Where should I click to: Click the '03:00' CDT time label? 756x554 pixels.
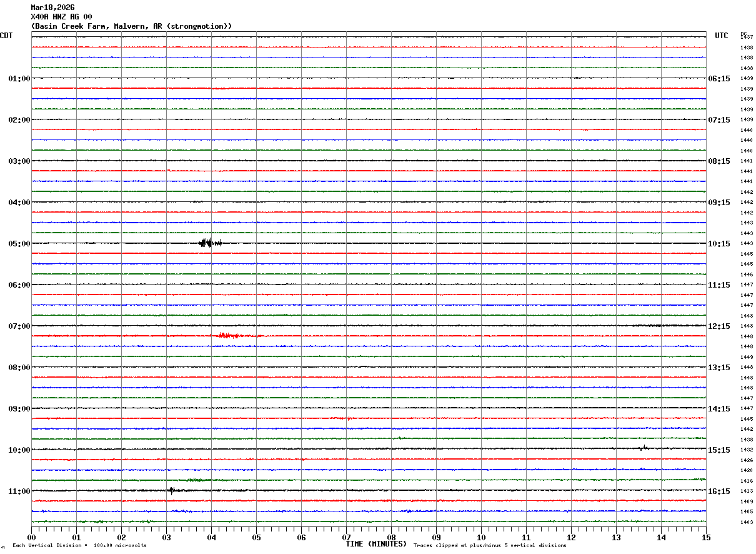point(19,161)
